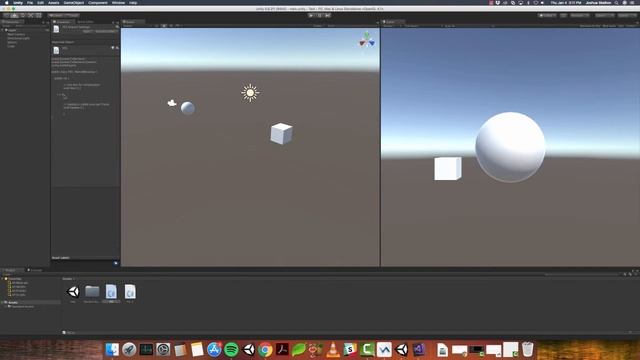Image resolution: width=640 pixels, height=360 pixels.
Task: Select the Hand tool in Unity toolbar
Action: tap(6, 16)
